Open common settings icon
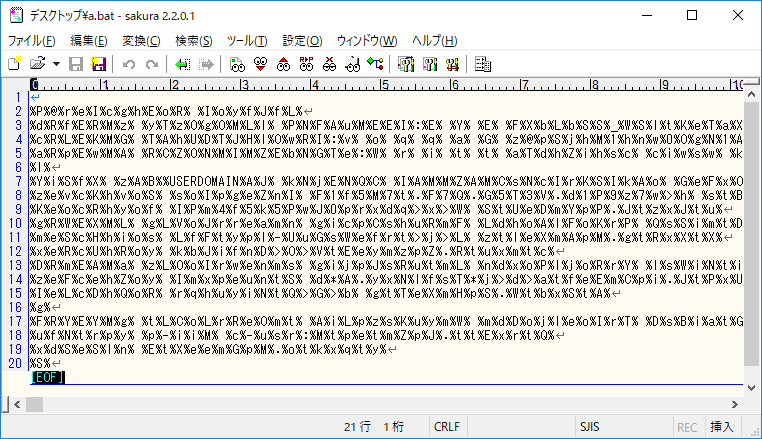762x439 pixels. coord(452,64)
